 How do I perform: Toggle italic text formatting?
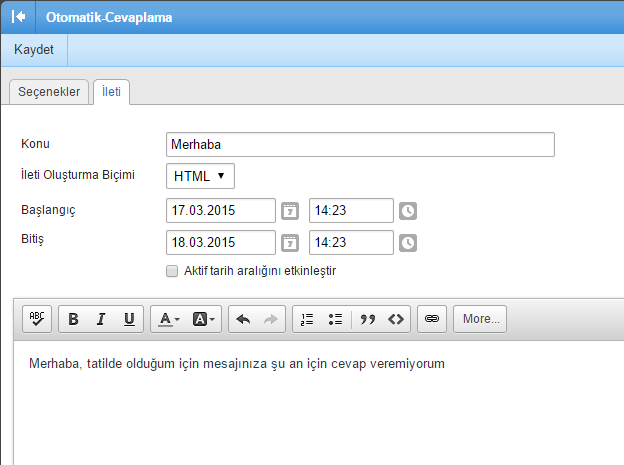pyautogui.click(x=101, y=319)
